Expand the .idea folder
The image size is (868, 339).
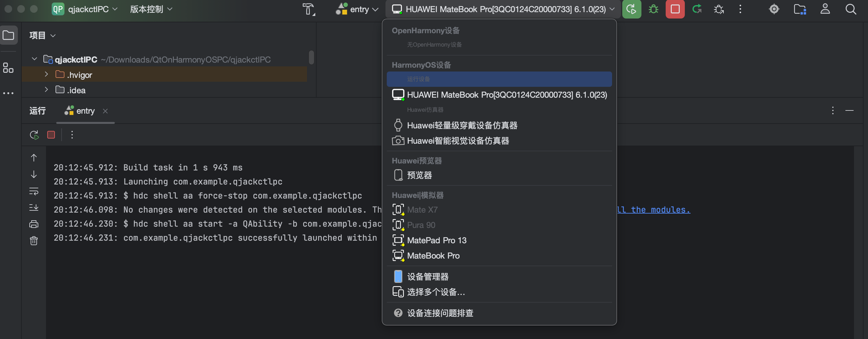(47, 90)
